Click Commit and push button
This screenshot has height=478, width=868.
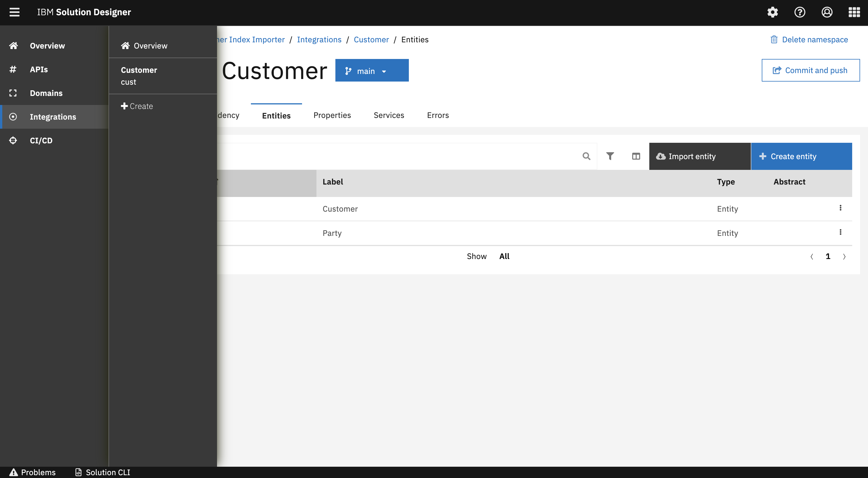coord(810,70)
